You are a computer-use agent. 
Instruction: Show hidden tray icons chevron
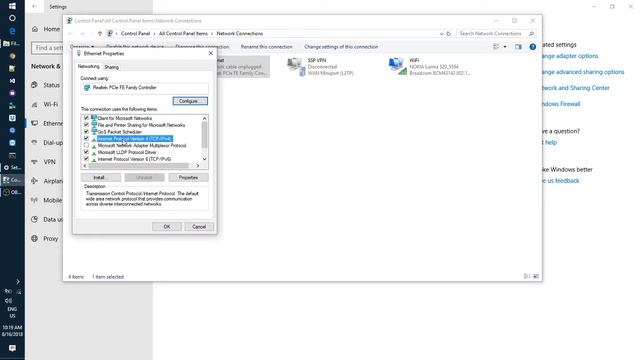(18, 282)
